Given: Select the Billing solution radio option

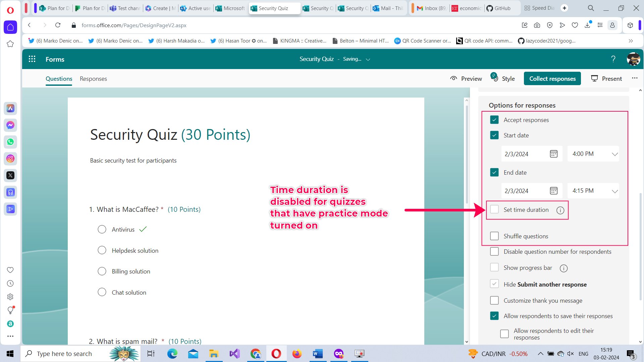Looking at the screenshot, I should pos(102,271).
